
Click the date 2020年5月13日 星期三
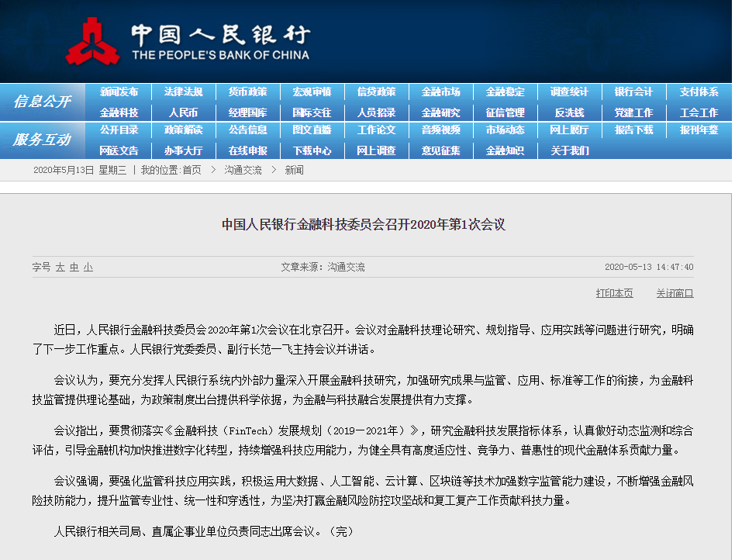pyautogui.click(x=80, y=171)
